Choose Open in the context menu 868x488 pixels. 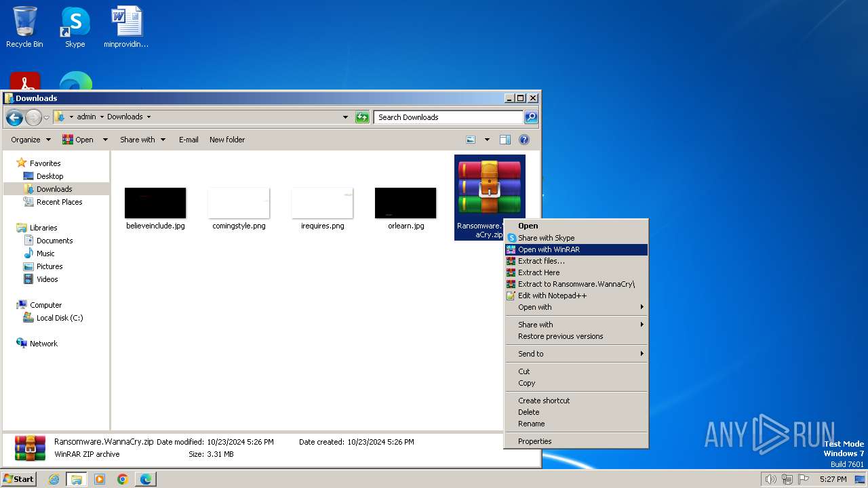coord(576,226)
